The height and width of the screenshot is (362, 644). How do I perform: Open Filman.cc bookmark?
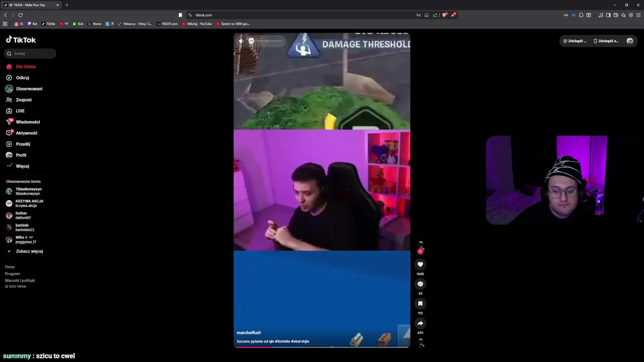click(135, 24)
